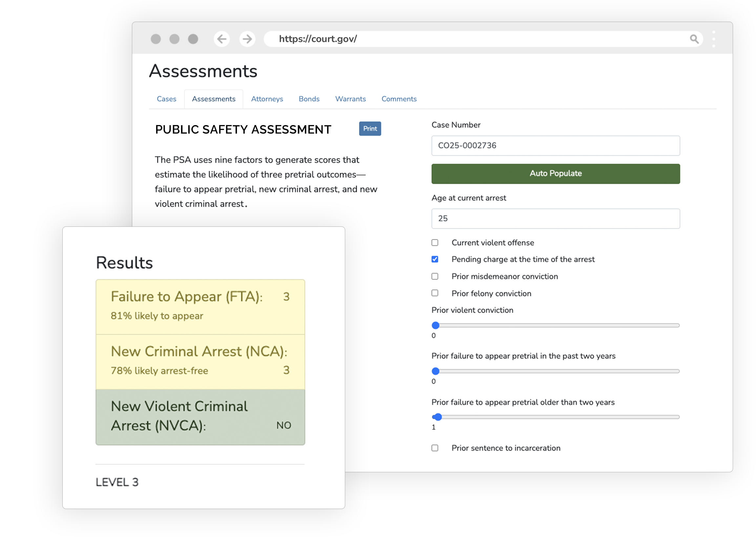
Task: Click the prior FTA older than two years slider
Action: tap(556, 417)
